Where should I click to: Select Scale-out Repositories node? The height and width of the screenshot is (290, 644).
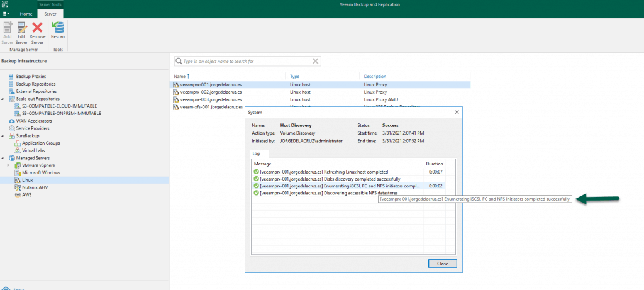37,99
